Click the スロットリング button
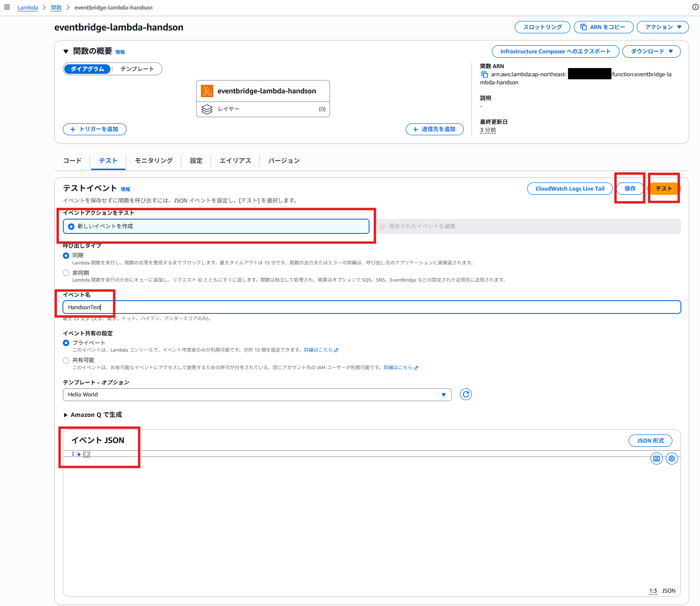 point(542,27)
